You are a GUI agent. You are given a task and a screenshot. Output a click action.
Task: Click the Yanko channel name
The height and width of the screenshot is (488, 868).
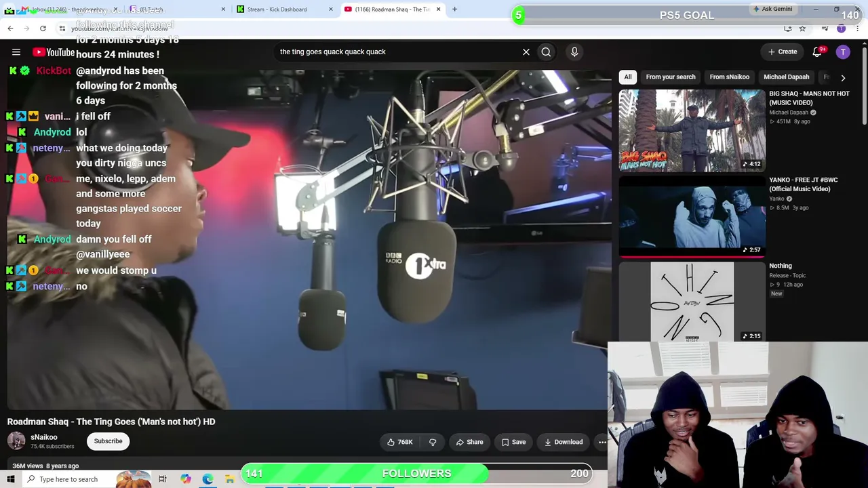tap(776, 199)
